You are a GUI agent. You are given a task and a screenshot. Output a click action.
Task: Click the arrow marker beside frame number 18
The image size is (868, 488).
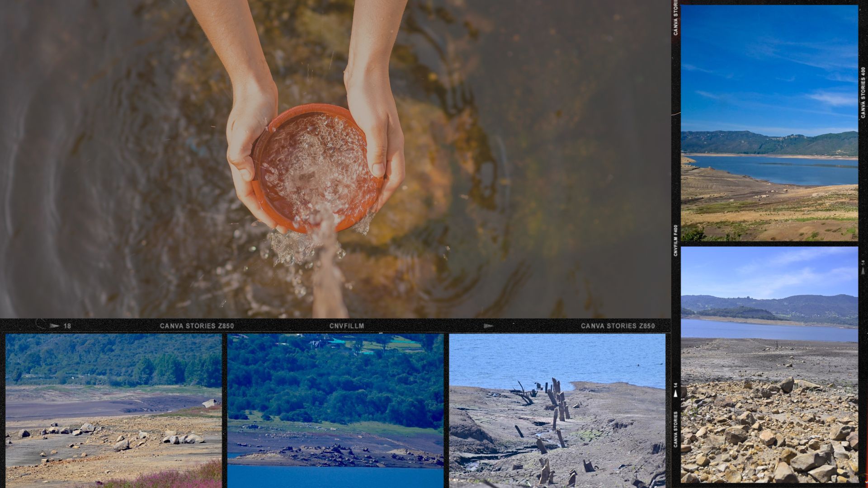[54, 325]
